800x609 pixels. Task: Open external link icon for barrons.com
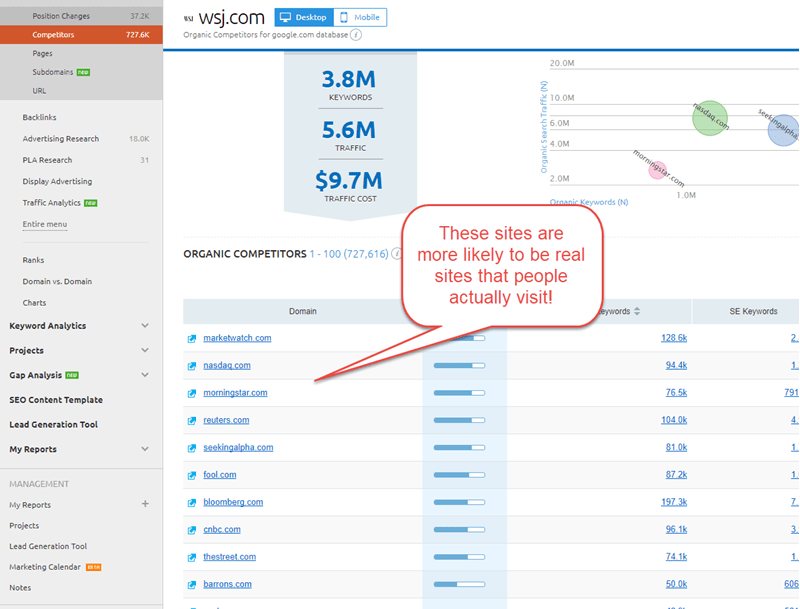tap(192, 585)
